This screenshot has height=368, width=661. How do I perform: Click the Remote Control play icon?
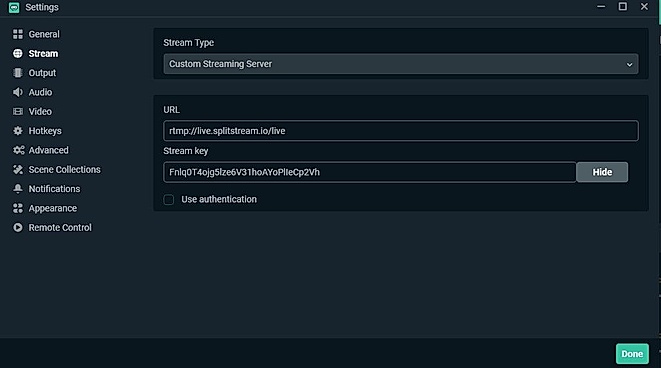[x=18, y=228]
